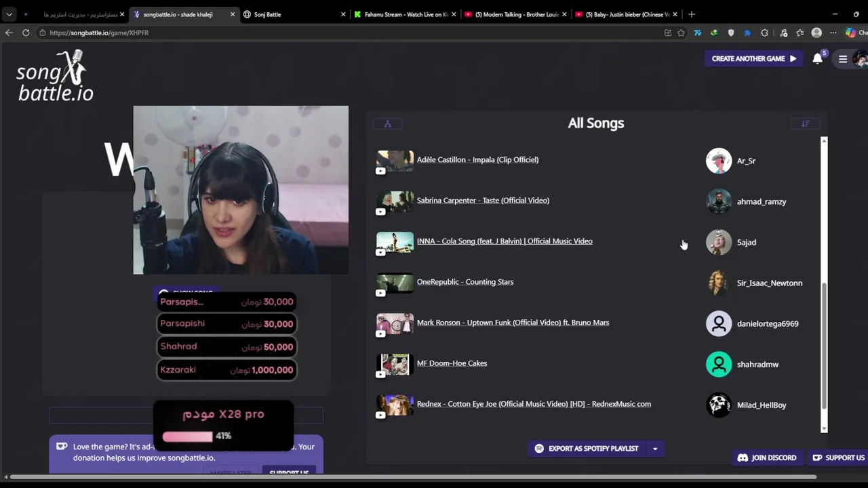Open the tab search dropdown arrow
868x488 pixels.
coord(9,14)
